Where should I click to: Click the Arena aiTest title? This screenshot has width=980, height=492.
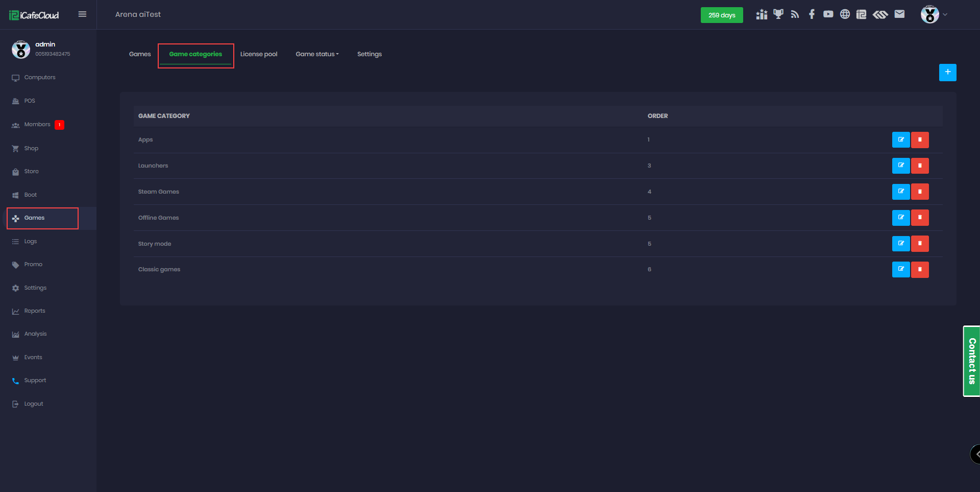click(x=138, y=14)
